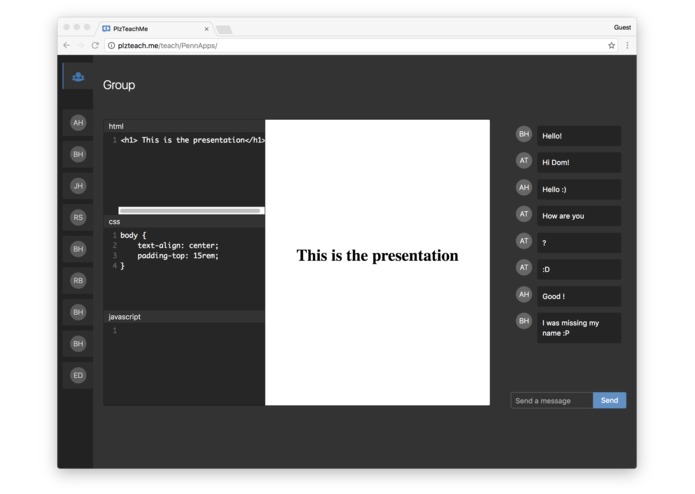Select the html editor panel header
695x494 pixels.
tap(184, 126)
